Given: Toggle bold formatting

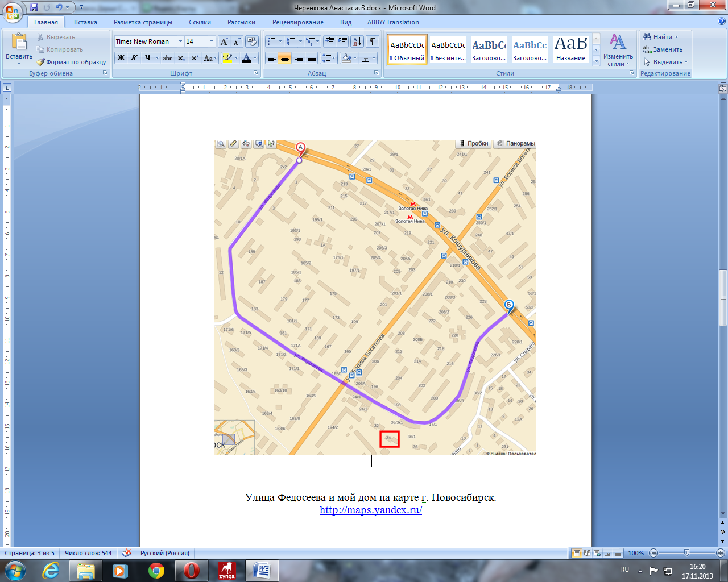Looking at the screenshot, I should (121, 58).
